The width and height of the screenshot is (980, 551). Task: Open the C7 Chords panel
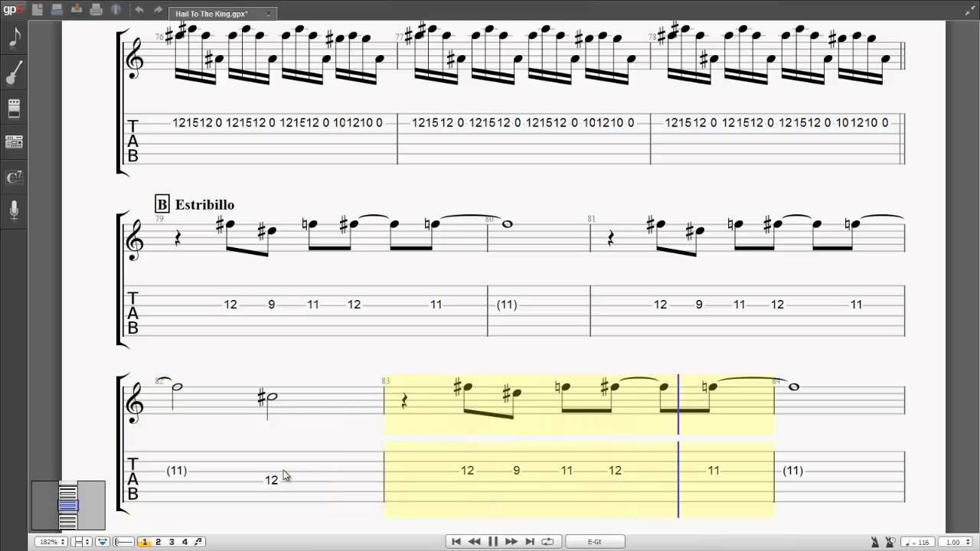[14, 178]
